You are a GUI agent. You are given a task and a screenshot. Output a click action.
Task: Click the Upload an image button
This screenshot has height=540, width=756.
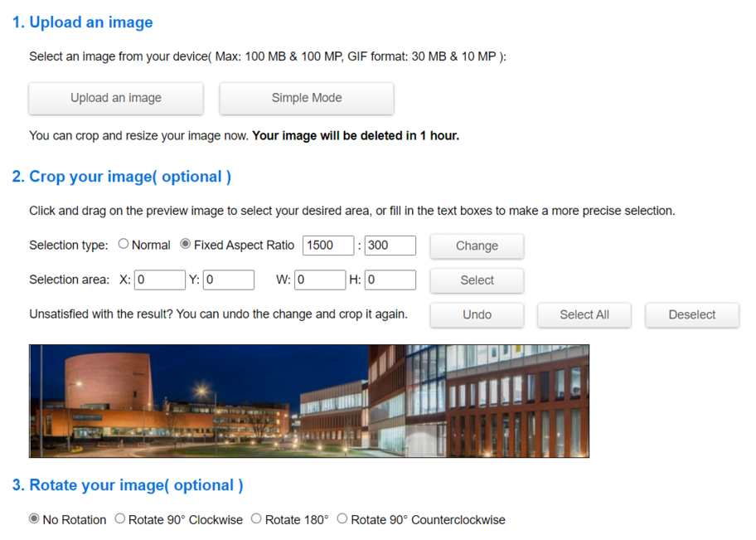click(x=115, y=98)
